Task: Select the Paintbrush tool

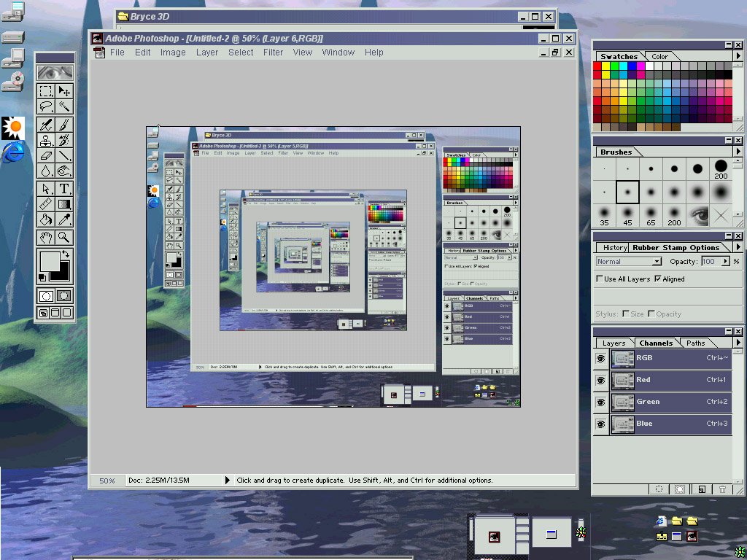Action: tap(64, 125)
